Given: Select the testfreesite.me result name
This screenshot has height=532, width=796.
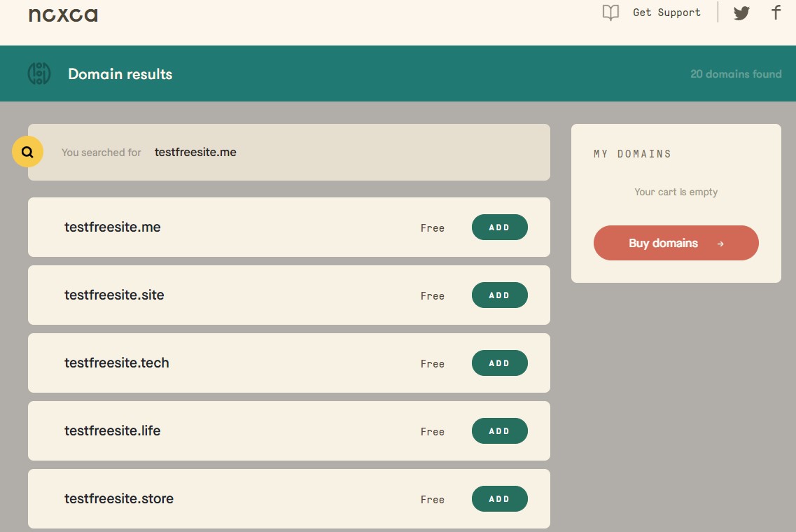Looking at the screenshot, I should click(113, 227).
